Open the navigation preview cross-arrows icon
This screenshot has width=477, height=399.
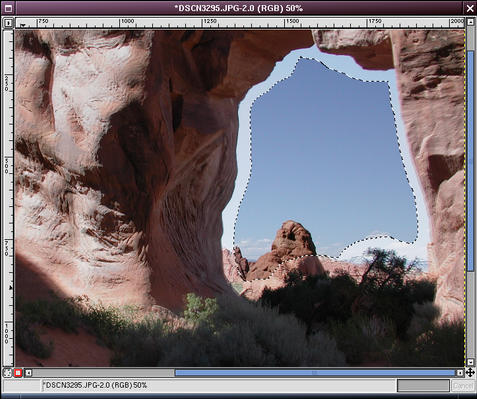click(x=470, y=373)
